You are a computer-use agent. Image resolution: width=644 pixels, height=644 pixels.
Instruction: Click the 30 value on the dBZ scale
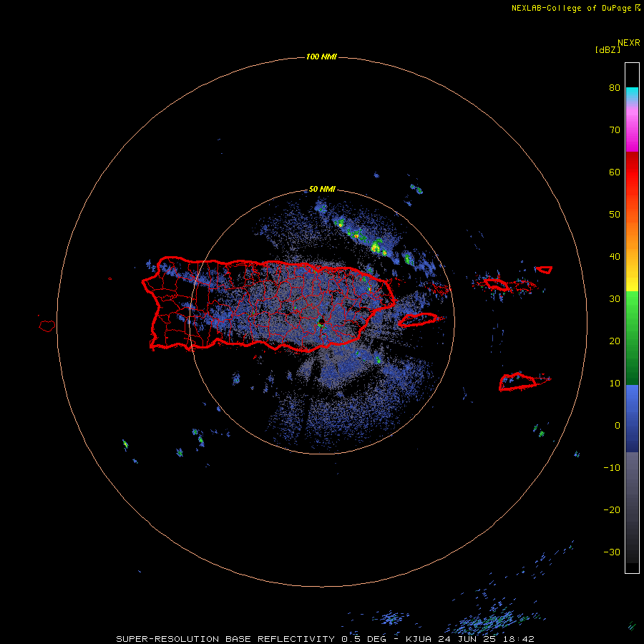pyautogui.click(x=615, y=298)
